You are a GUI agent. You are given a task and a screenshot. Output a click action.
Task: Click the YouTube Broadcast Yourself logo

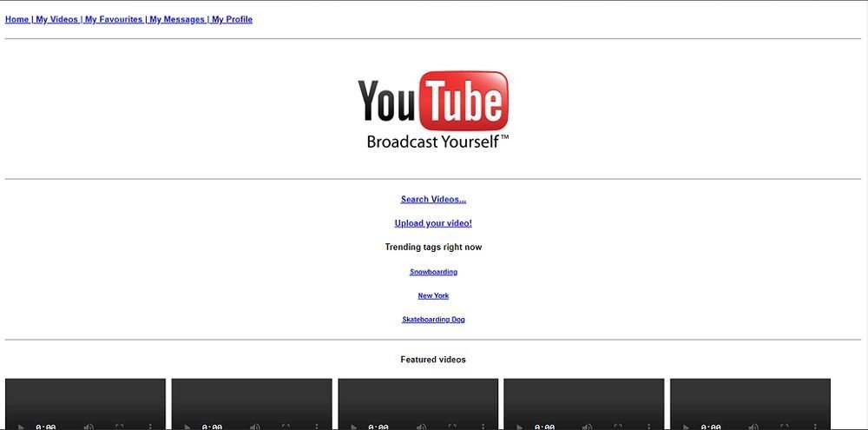433,109
